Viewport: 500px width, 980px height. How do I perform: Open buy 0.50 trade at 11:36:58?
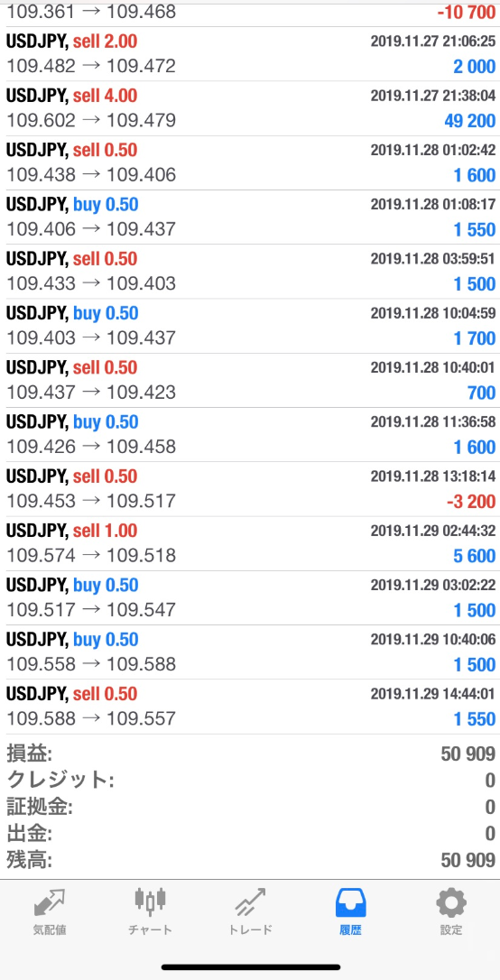point(250,434)
